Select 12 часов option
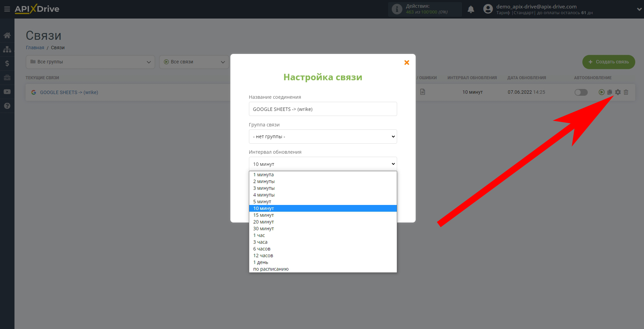644x329 pixels. 323,256
